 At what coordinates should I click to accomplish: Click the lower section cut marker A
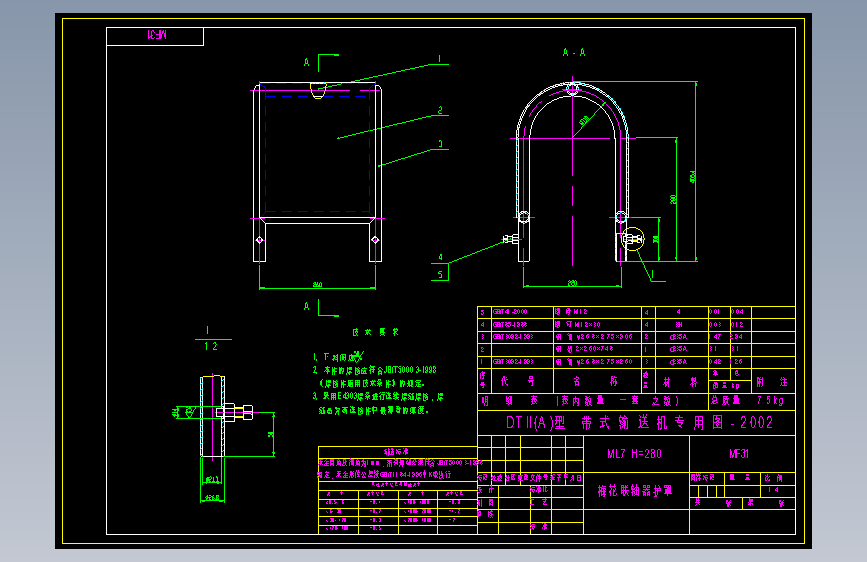[x=307, y=306]
